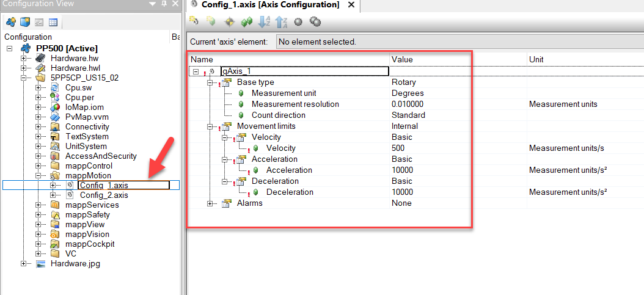Expand the Alarms property node

click(x=210, y=203)
